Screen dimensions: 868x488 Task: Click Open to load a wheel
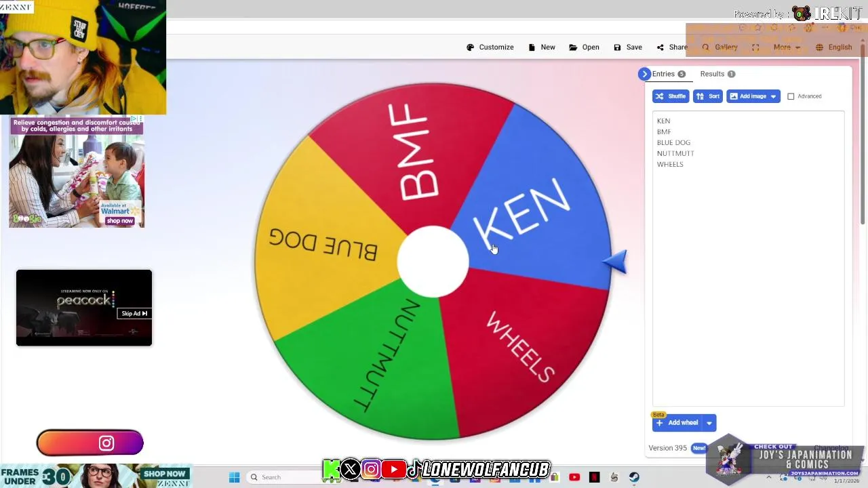coord(584,47)
